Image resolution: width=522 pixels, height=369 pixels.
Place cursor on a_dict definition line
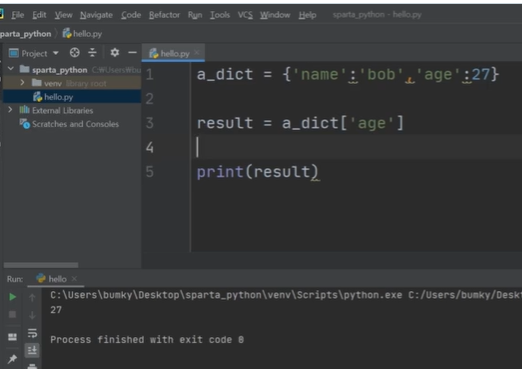tap(348, 74)
